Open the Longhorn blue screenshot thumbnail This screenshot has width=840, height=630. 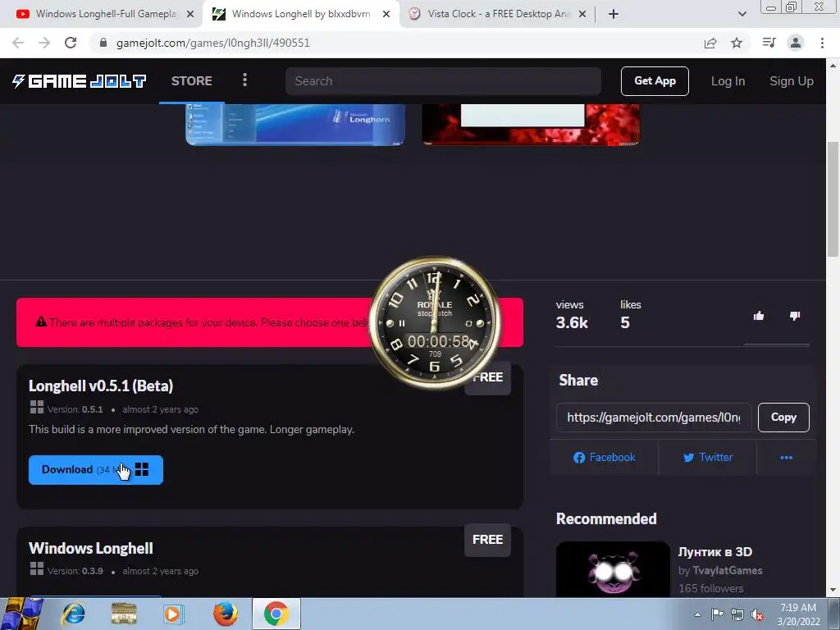tap(295, 125)
